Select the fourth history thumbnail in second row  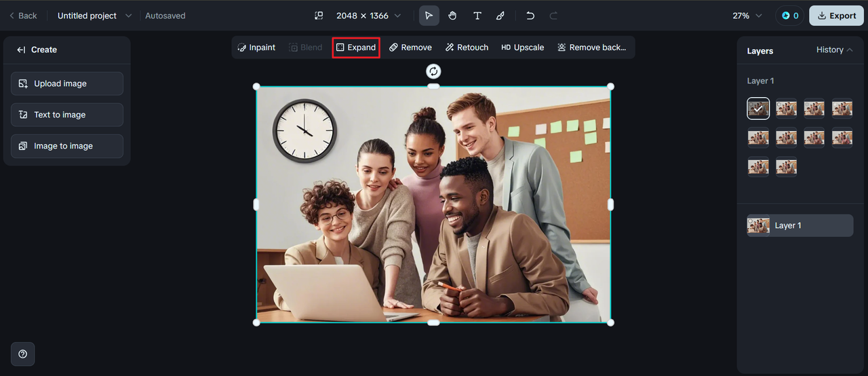coord(842,138)
